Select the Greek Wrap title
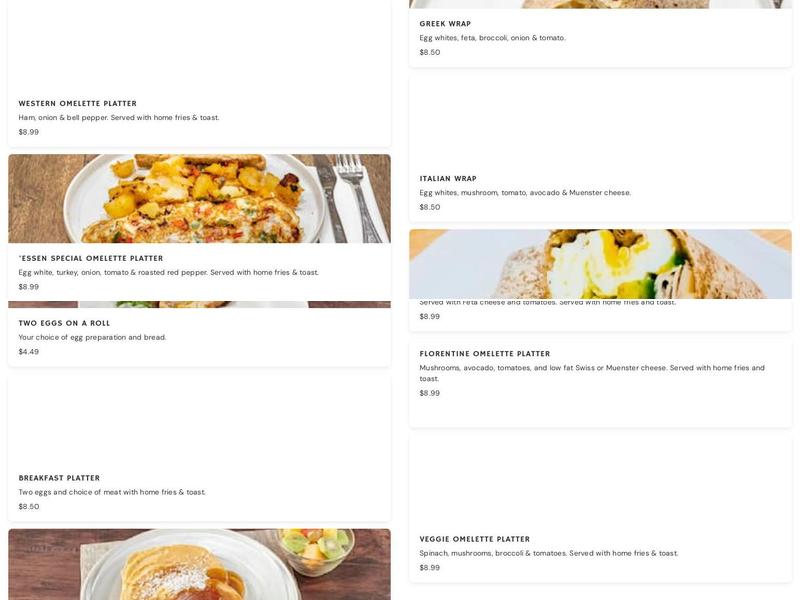Viewport: 800px width, 600px height. click(x=445, y=24)
